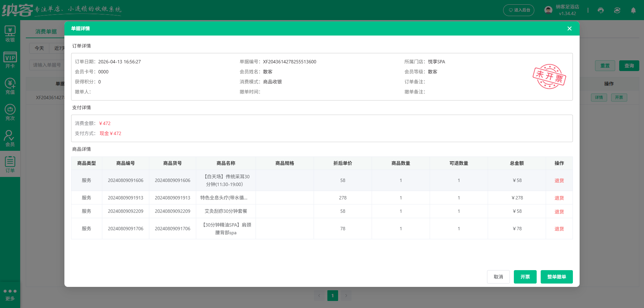Screen dimensions: 644x308
Task: Click the 取消 button in the dialog
Action: 498,277
